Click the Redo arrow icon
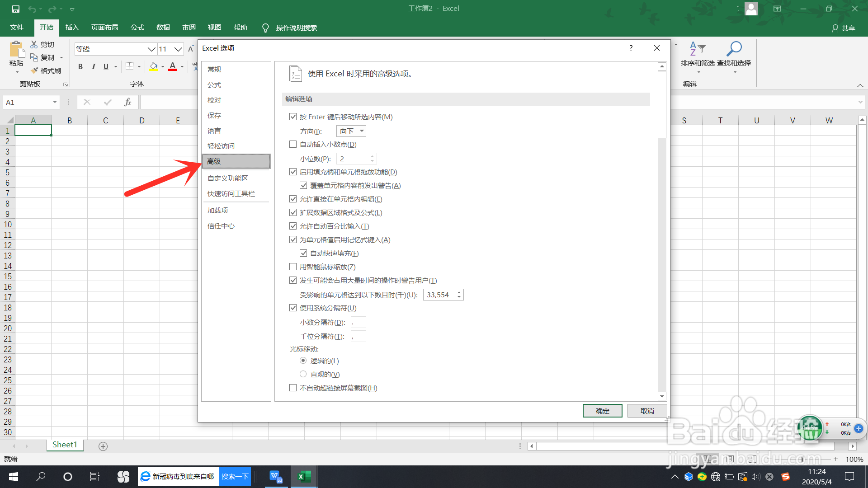 52,9
